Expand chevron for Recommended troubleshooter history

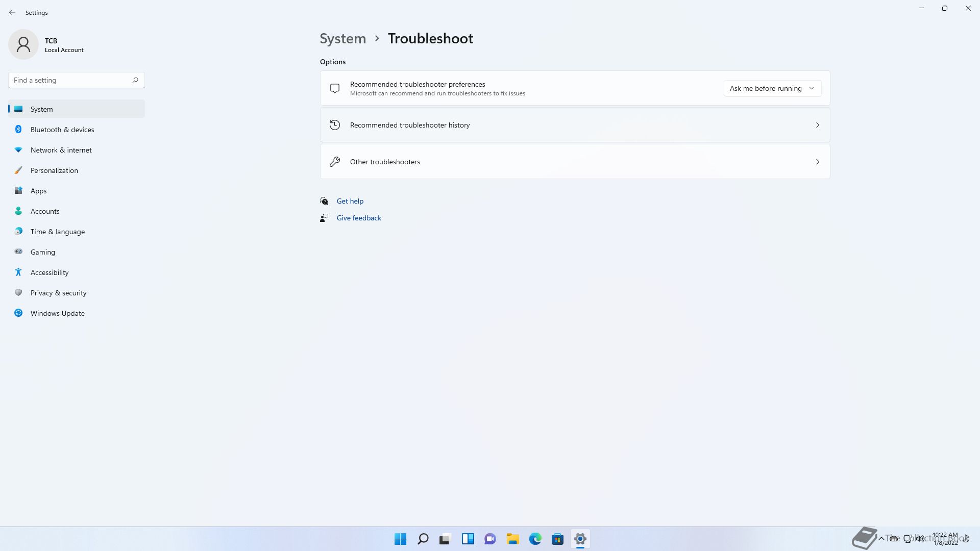pos(817,125)
